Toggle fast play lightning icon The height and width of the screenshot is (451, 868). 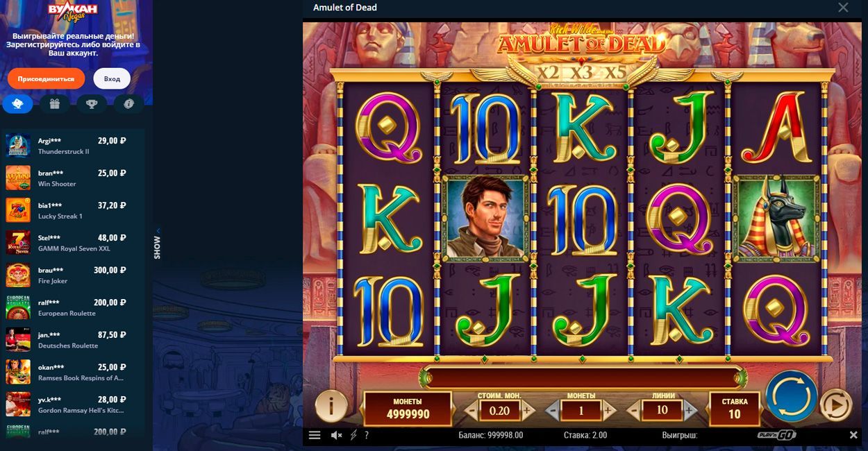click(x=353, y=435)
